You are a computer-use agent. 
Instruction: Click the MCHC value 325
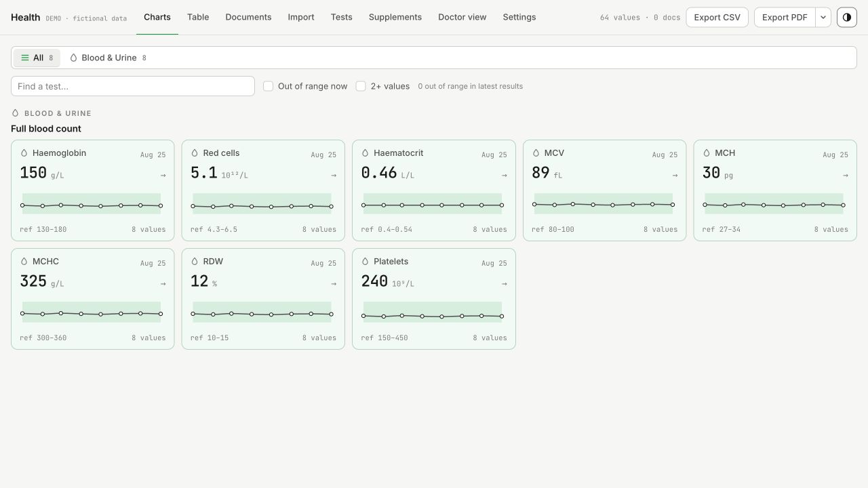click(33, 281)
